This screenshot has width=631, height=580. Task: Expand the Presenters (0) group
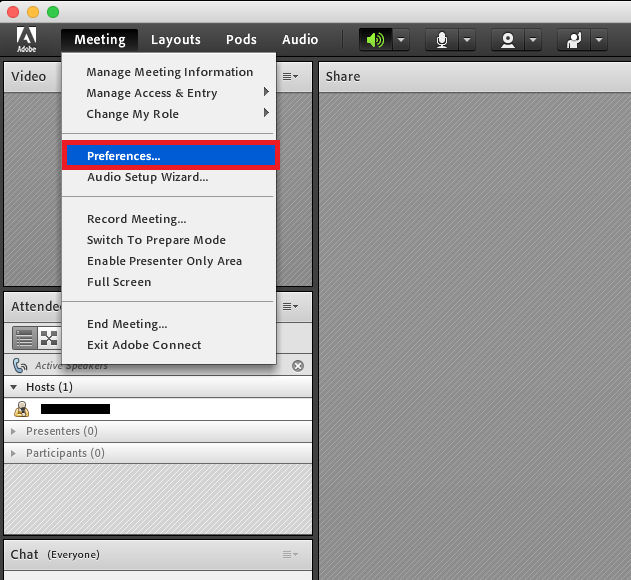pyautogui.click(x=14, y=431)
